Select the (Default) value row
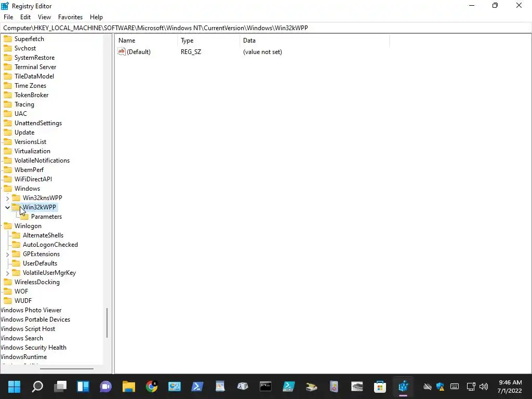The width and height of the screenshot is (532, 399). [x=253, y=52]
